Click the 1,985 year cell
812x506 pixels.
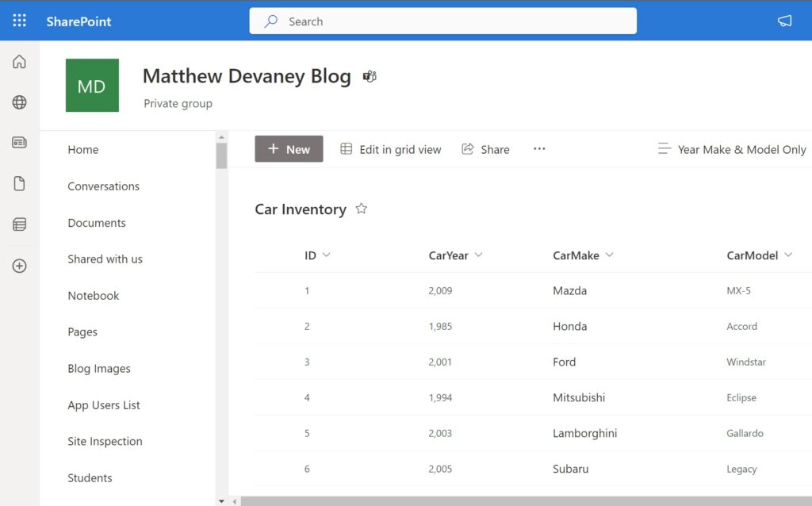click(x=440, y=326)
